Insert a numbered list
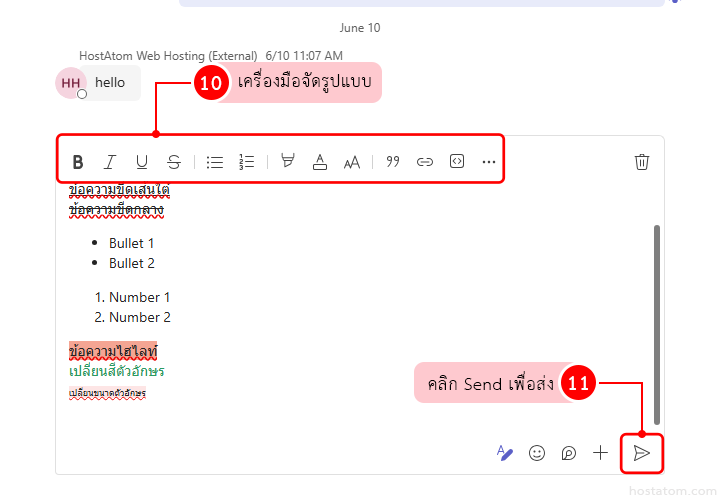Image resolution: width=720 pixels, height=498 pixels. click(x=247, y=162)
